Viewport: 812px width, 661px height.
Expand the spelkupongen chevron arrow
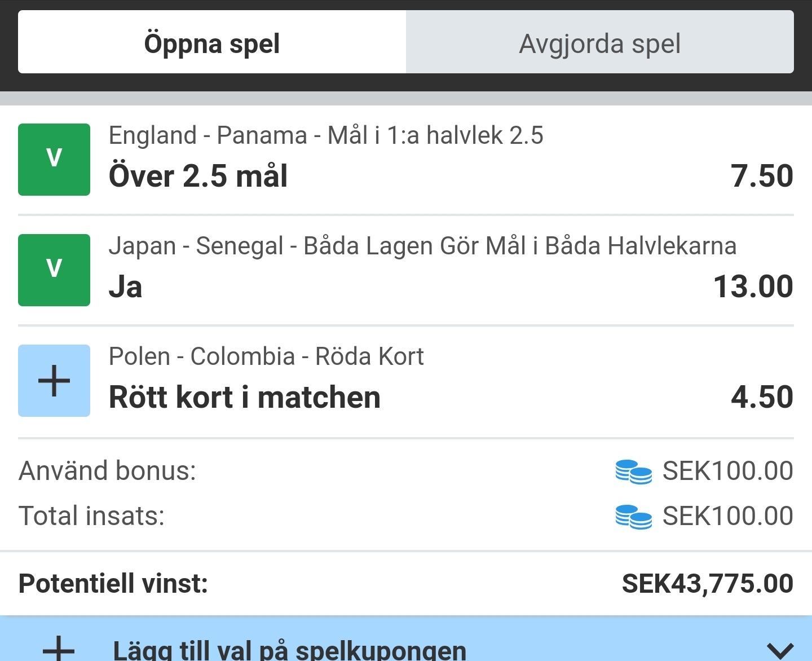[781, 650]
